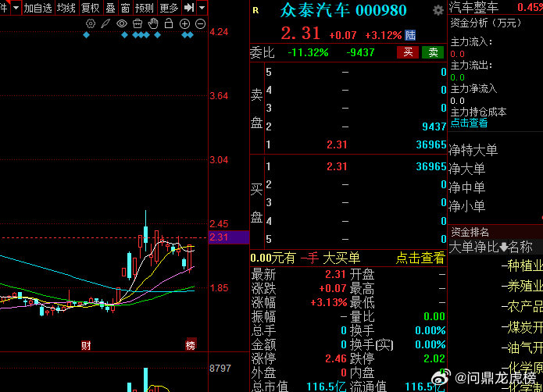This screenshot has height=392, width=543.
Task: Click the jump-to-end arrow icon
Action: pos(189,7)
